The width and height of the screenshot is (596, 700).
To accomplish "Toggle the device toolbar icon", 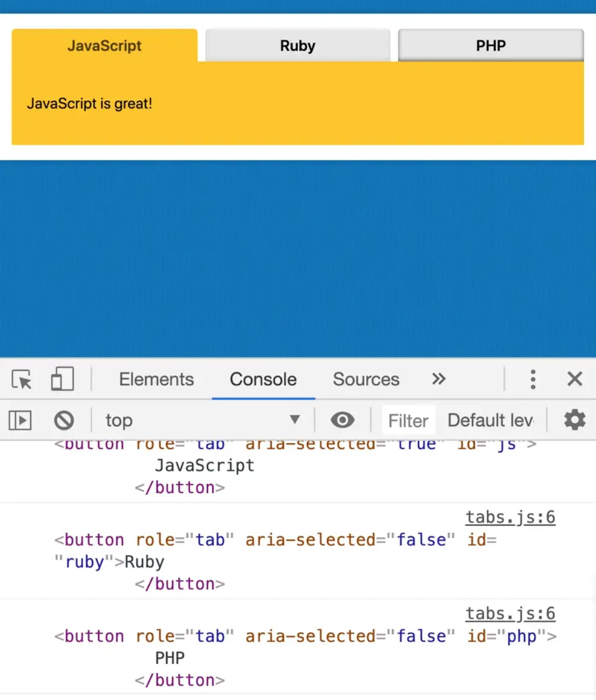I will click(62, 380).
